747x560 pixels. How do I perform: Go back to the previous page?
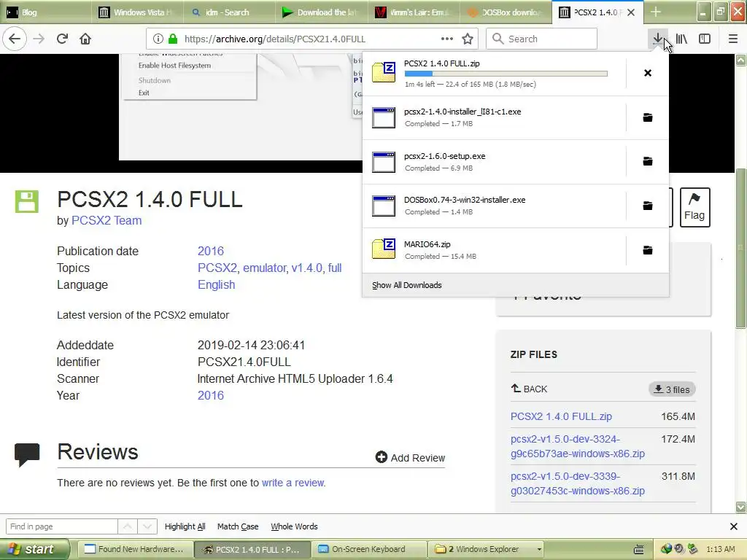(15, 39)
